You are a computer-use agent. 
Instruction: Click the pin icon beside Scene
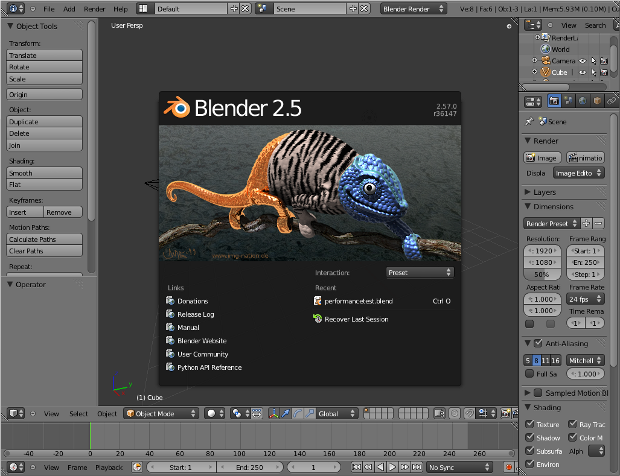click(529, 121)
